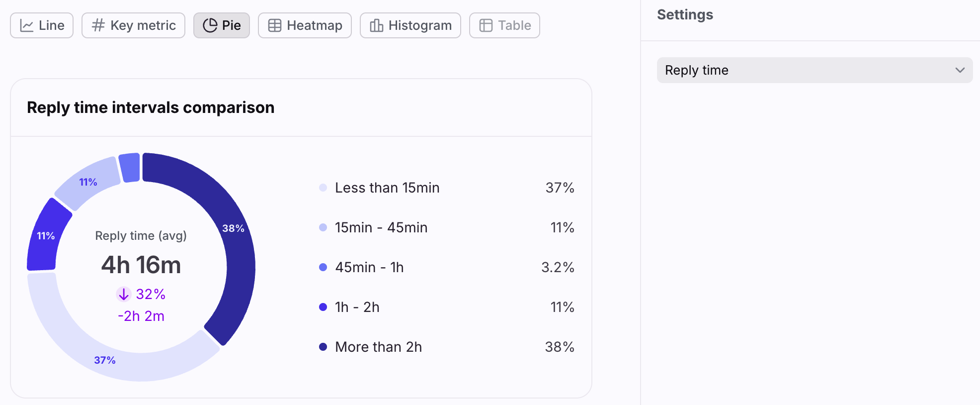Switch to the Histogram view tab
The image size is (980, 405).
pos(410,25)
